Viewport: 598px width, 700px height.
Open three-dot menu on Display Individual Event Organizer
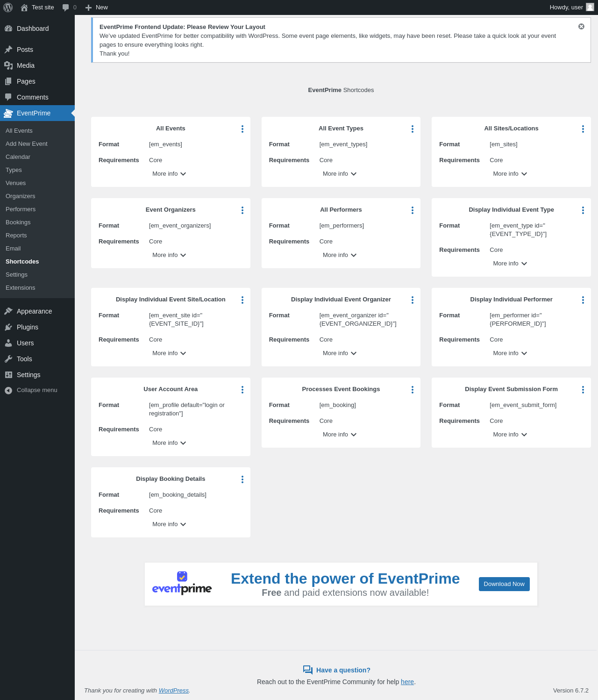(413, 300)
